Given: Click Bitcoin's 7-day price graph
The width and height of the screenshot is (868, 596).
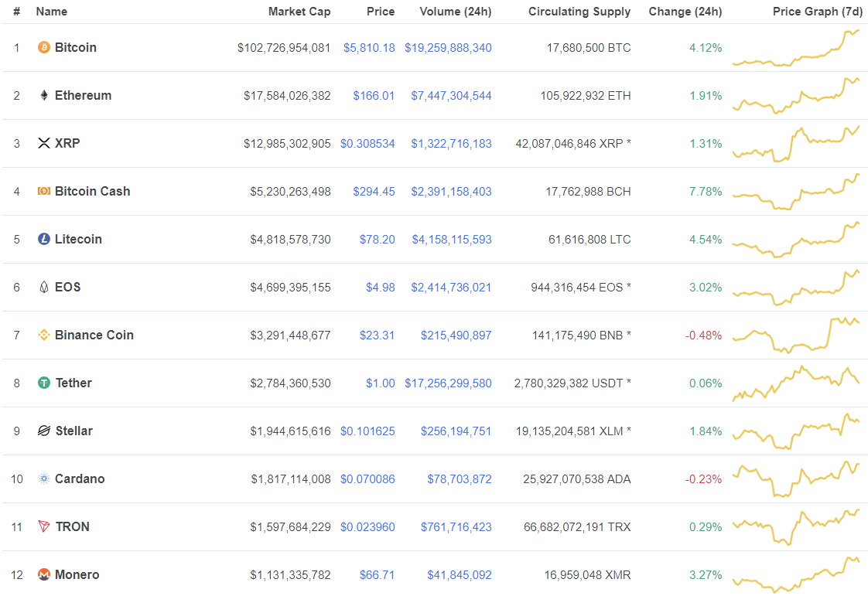Looking at the screenshot, I should coord(798,47).
